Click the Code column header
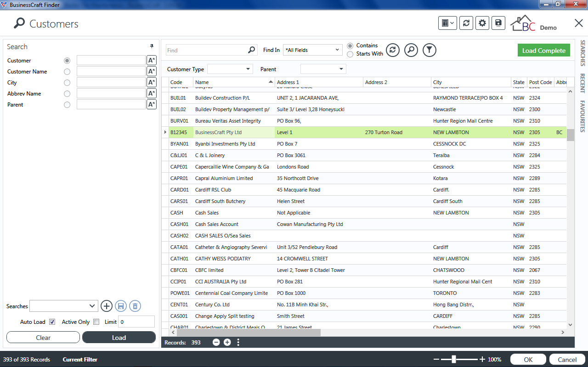Image resolution: width=588 pixels, height=367 pixels. point(181,82)
